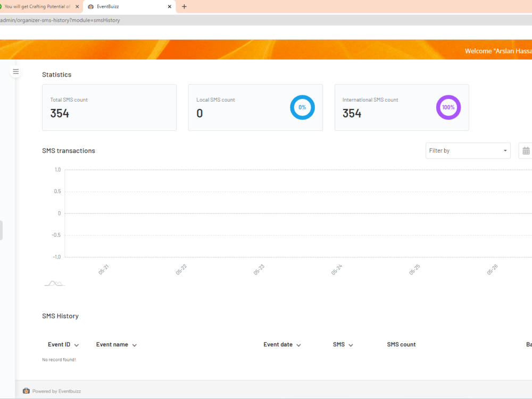
Task: Switch to the EventBuizz tab
Action: click(130, 6)
